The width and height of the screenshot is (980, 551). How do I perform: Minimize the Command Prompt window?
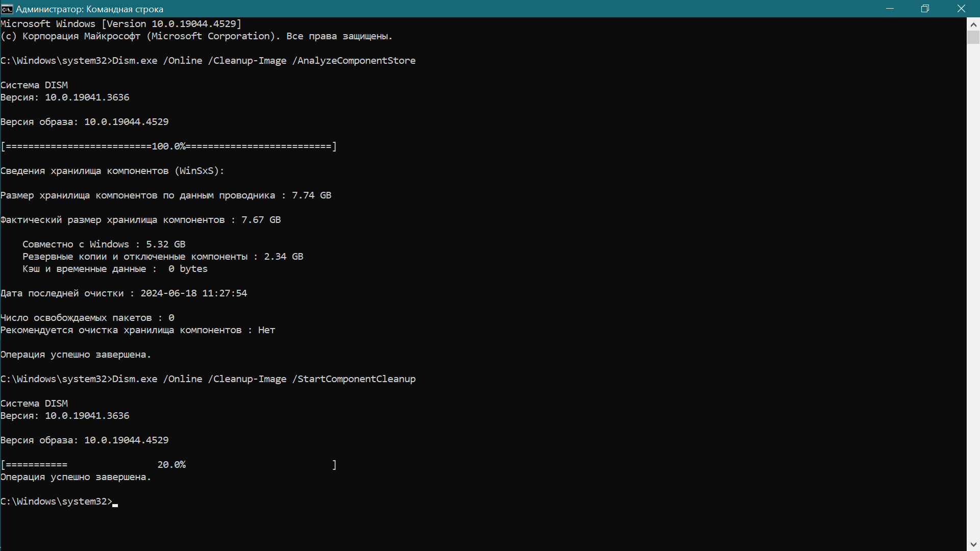coord(890,9)
